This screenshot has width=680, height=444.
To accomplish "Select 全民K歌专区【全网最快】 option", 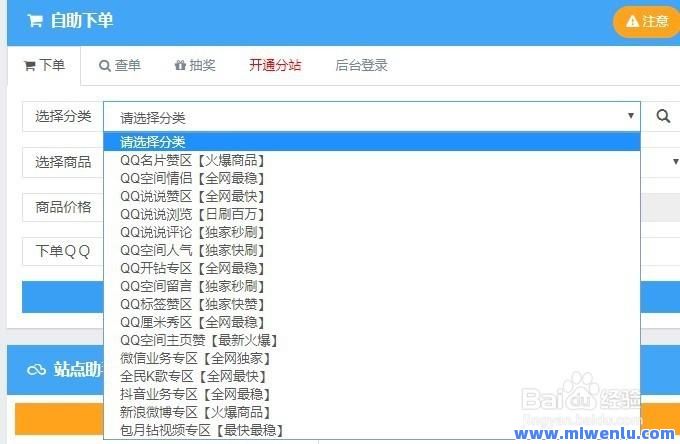I will pyautogui.click(x=372, y=376).
